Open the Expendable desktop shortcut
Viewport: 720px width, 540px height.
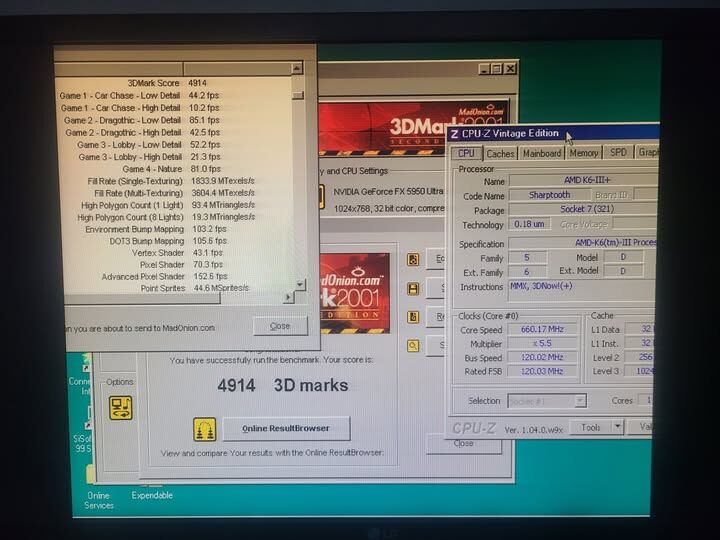pyautogui.click(x=152, y=490)
